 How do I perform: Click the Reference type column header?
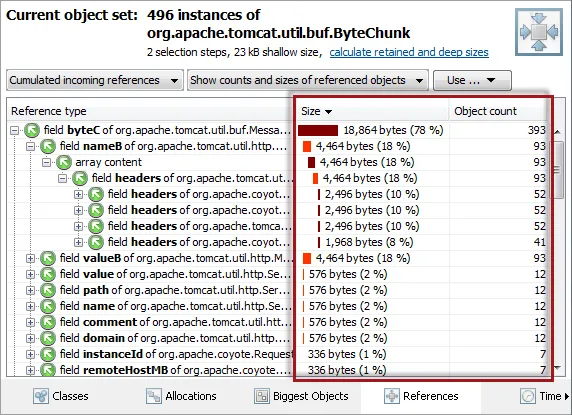click(x=151, y=111)
